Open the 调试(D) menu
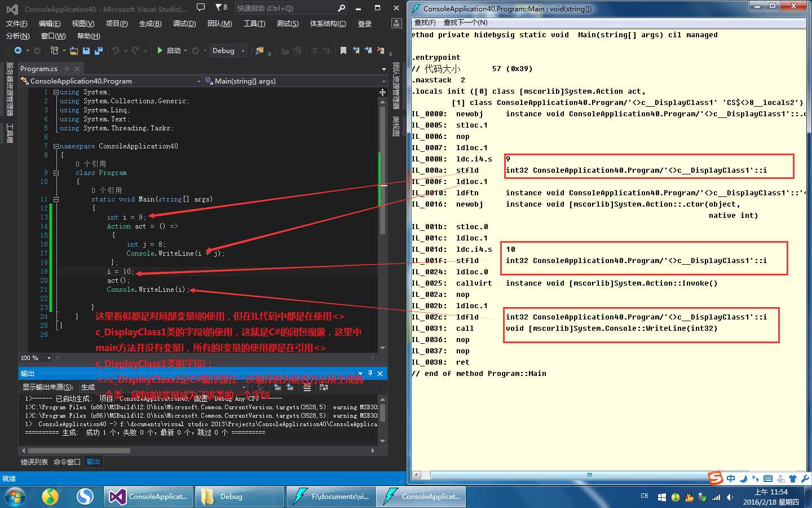Image resolution: width=812 pixels, height=508 pixels. pyautogui.click(x=184, y=24)
